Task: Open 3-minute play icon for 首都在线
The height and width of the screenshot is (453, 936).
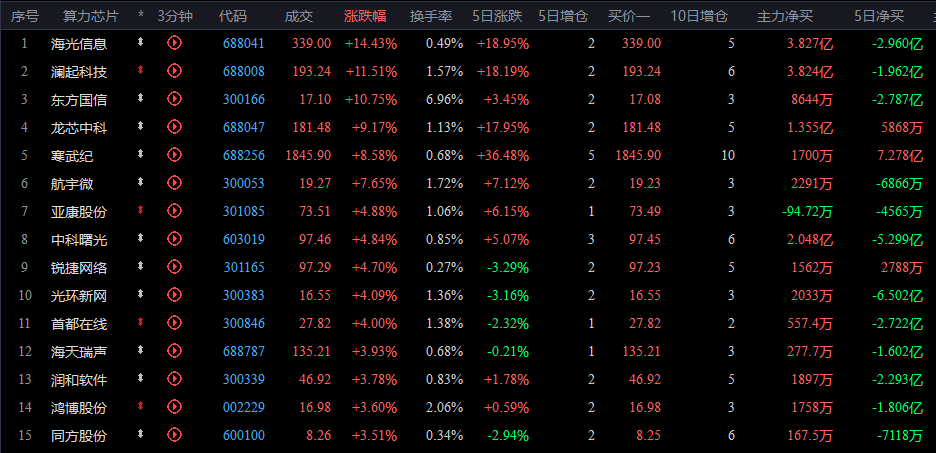Action: [x=174, y=323]
